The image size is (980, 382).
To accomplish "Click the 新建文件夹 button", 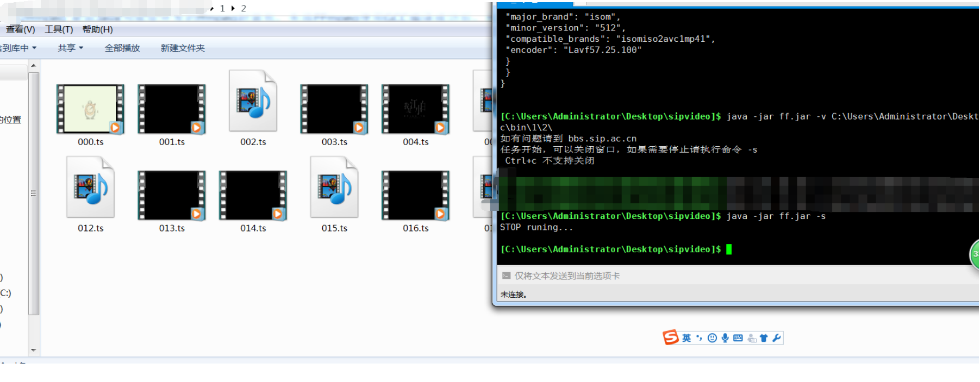I will coord(183,48).
